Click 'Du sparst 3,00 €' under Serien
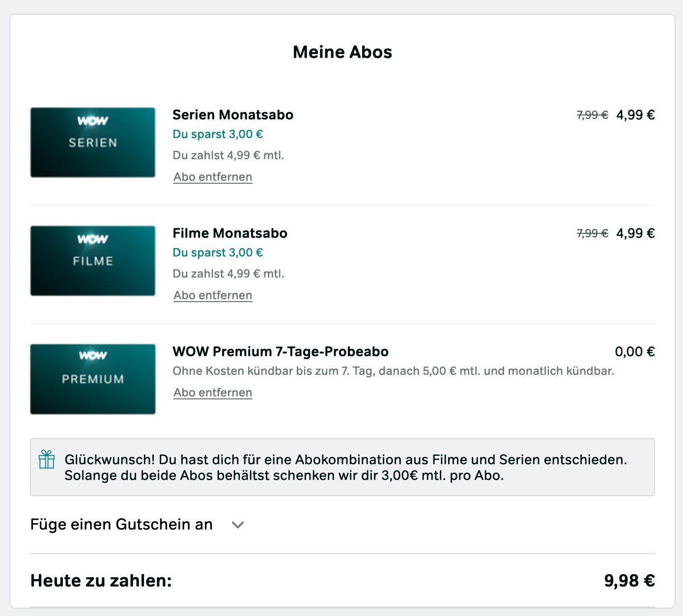 218,134
